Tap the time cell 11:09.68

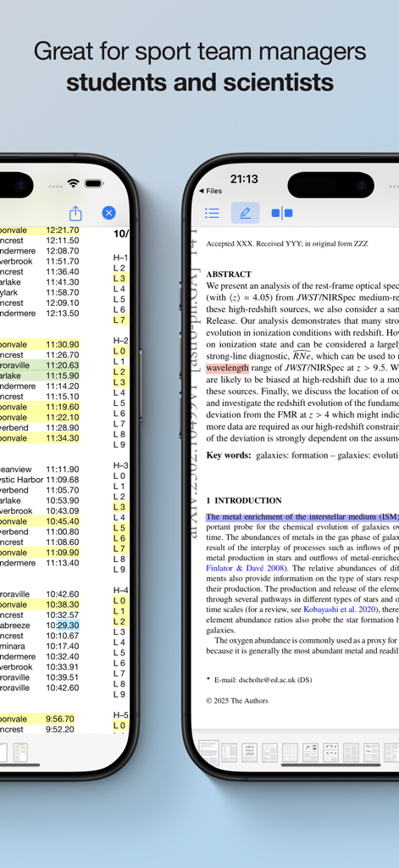coord(63,480)
